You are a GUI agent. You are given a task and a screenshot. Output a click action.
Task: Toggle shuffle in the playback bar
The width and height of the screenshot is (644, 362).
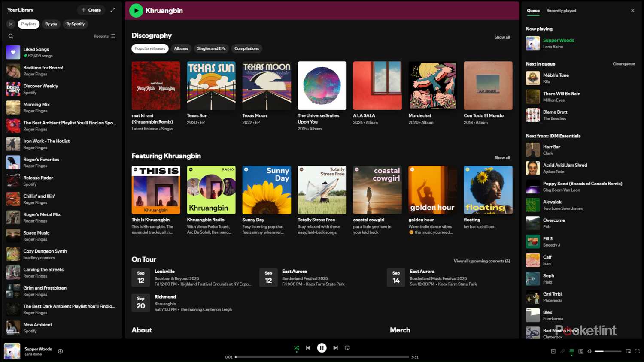coord(296,348)
